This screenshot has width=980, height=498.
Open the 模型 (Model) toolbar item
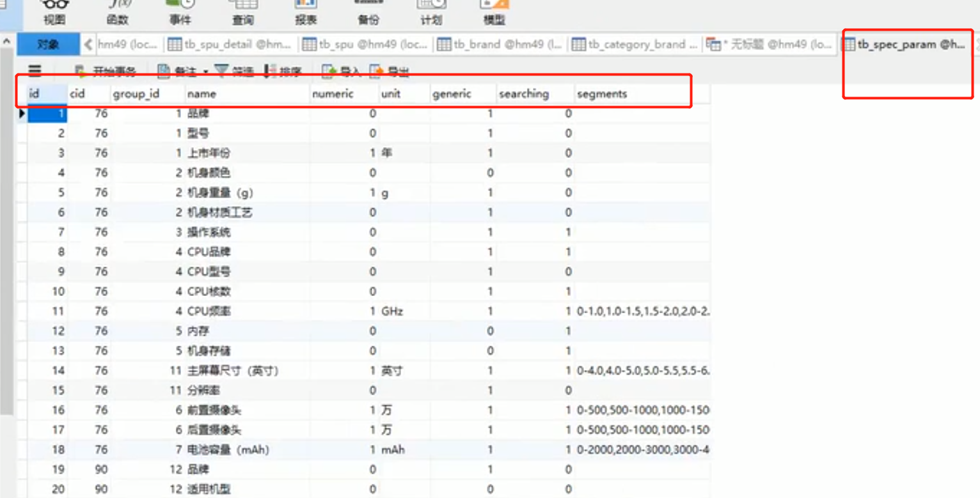click(493, 13)
